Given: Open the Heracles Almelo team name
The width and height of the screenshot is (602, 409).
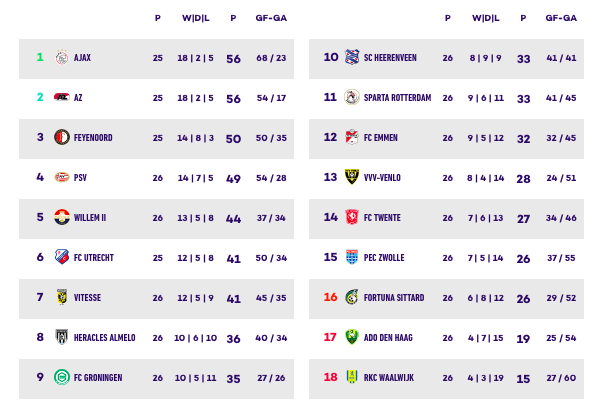Looking at the screenshot, I should 104,338.
